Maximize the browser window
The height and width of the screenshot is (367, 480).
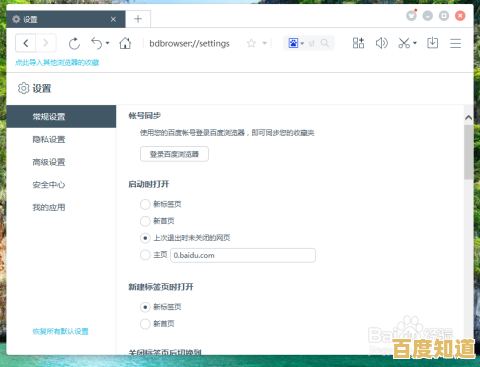point(444,16)
